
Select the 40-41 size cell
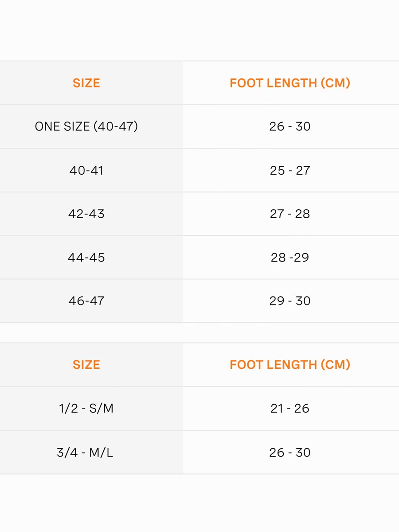coord(86,170)
